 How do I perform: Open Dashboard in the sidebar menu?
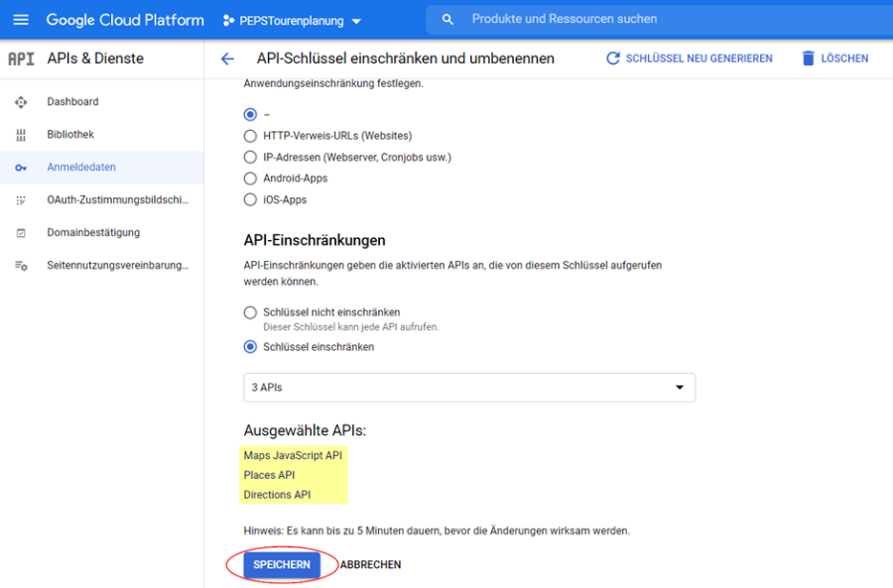[72, 102]
